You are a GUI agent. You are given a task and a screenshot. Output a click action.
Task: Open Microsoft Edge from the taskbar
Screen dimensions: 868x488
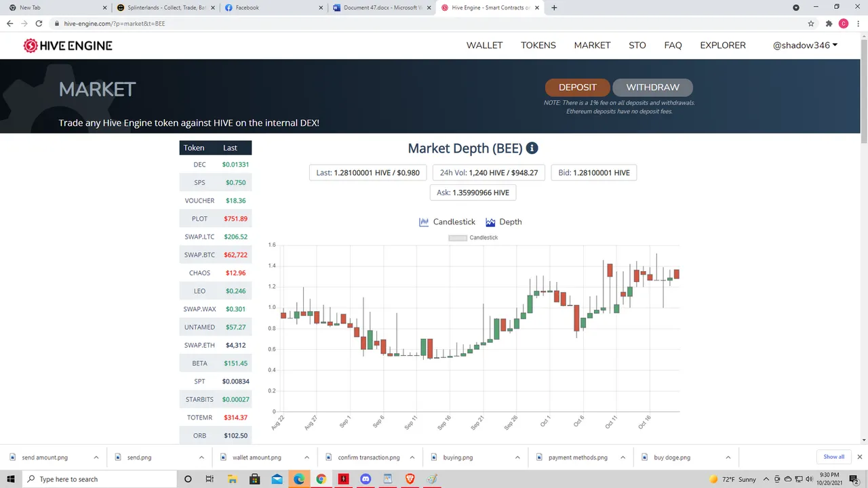point(299,479)
